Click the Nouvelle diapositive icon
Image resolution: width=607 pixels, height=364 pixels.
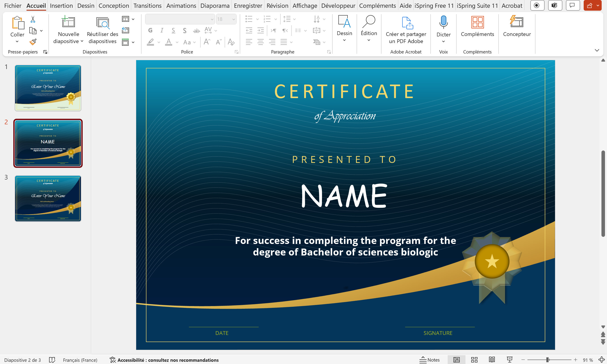click(x=68, y=22)
